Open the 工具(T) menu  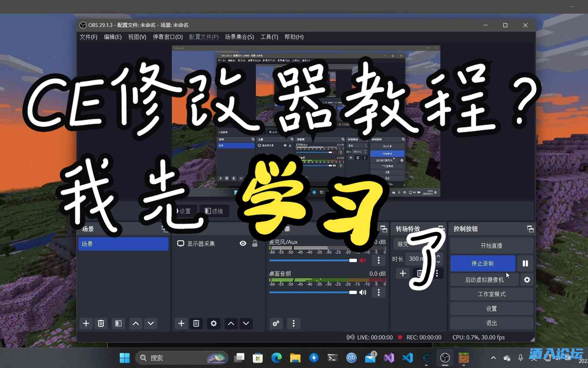pyautogui.click(x=269, y=37)
